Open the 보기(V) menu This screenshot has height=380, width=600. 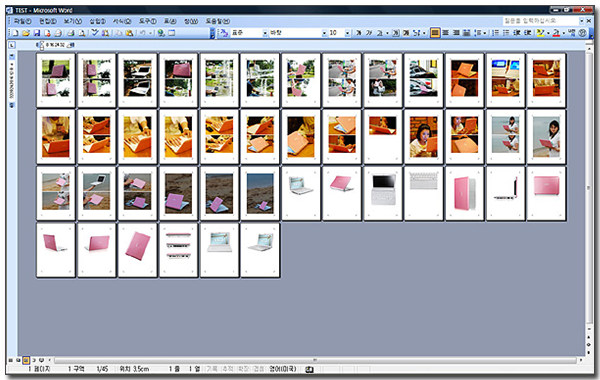coord(73,21)
